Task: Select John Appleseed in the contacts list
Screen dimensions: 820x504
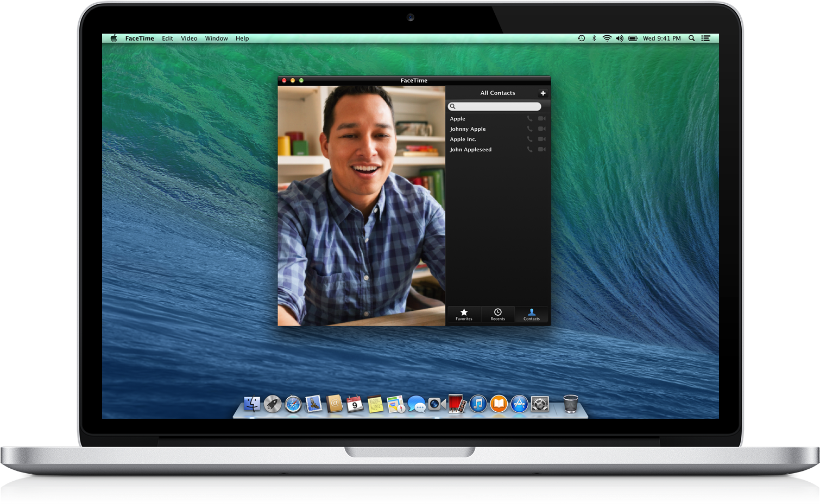Action: 471,150
